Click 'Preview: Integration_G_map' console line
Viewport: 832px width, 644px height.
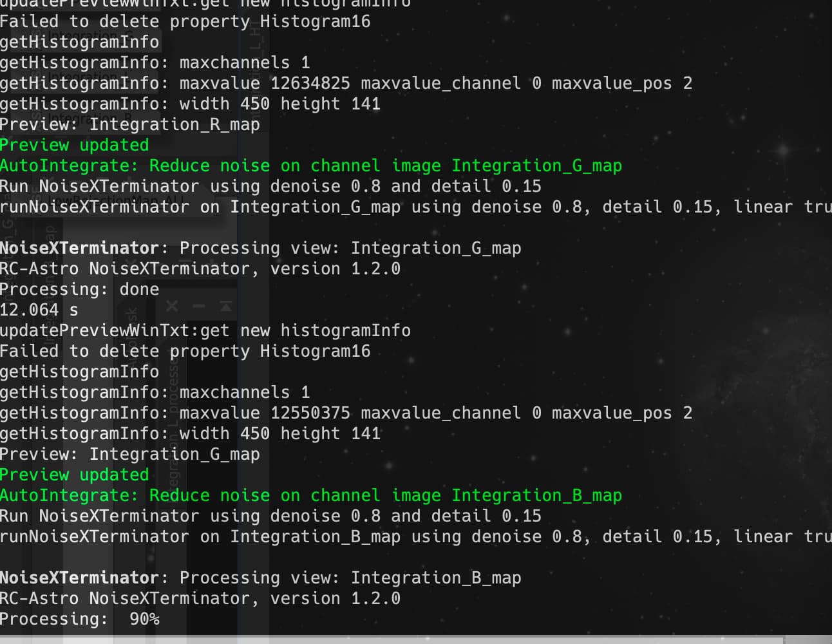click(x=130, y=454)
